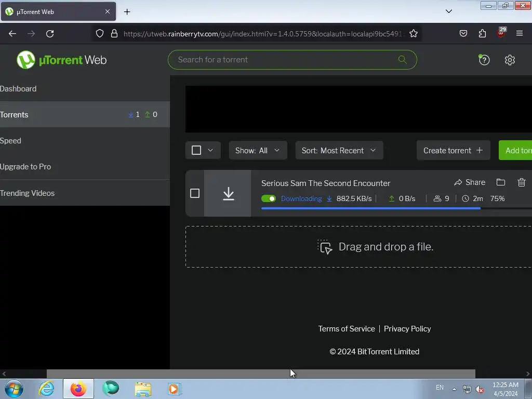
Task: Click the 882.5 KB/s download speed text
Action: tap(354, 199)
